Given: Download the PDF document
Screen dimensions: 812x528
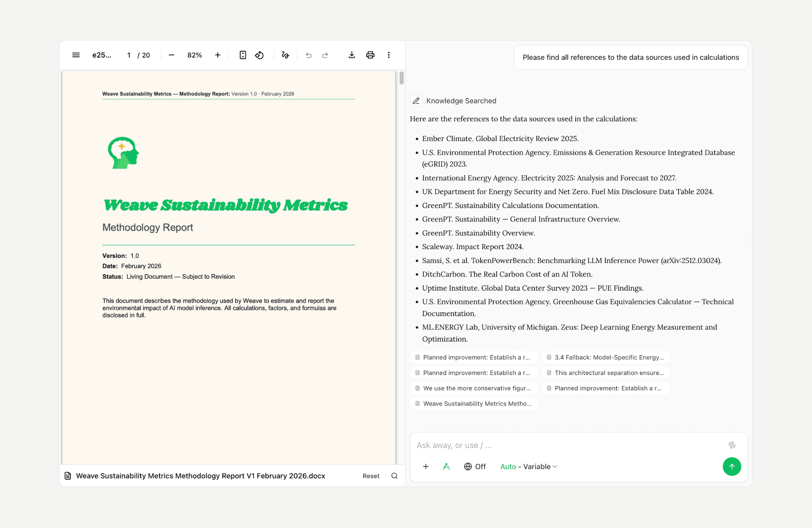Looking at the screenshot, I should (x=351, y=55).
